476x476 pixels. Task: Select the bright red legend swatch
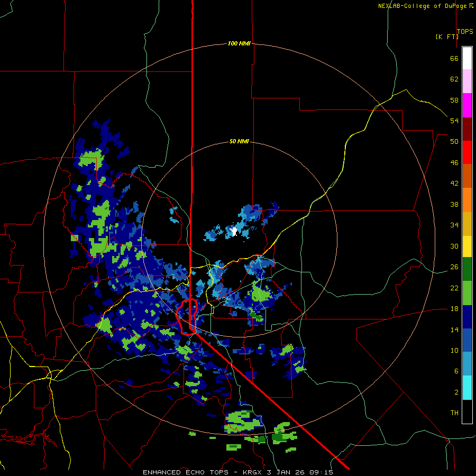[x=467, y=152]
